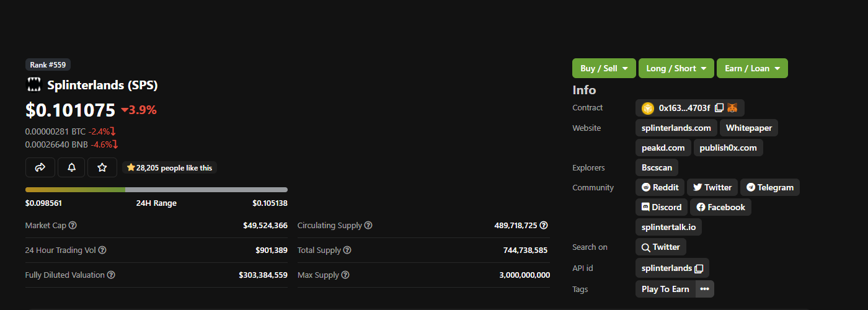Click the 0.00026640 BNB price

pyautogui.click(x=56, y=144)
